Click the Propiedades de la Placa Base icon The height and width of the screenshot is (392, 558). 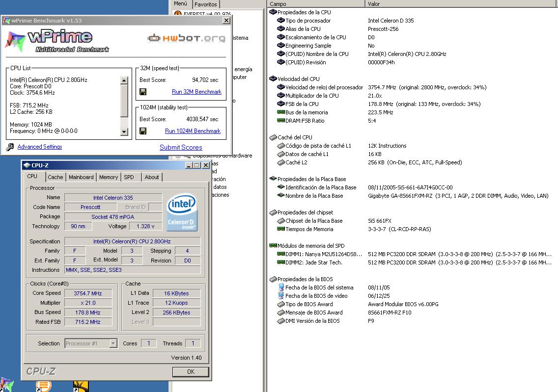pos(273,179)
